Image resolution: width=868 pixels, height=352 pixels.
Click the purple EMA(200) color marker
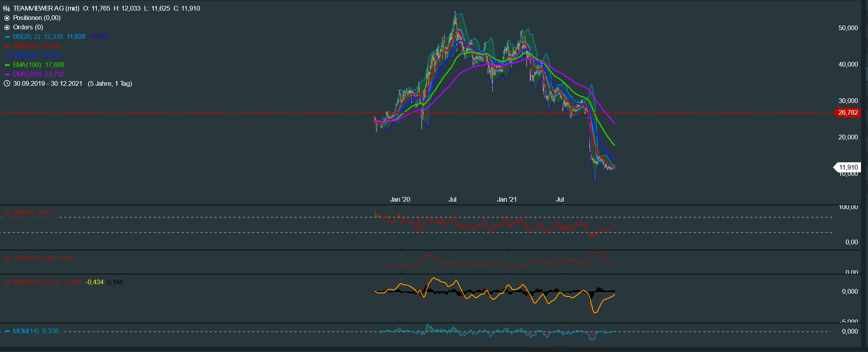point(7,74)
